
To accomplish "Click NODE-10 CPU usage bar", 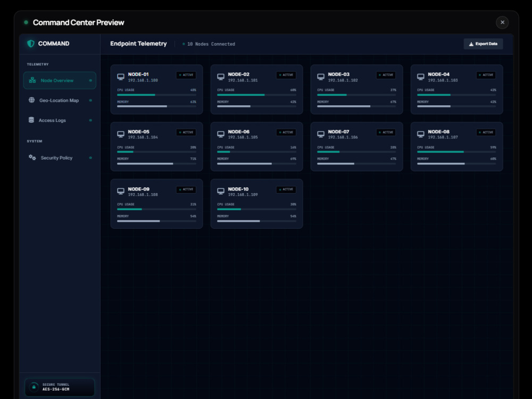I will pos(256,209).
